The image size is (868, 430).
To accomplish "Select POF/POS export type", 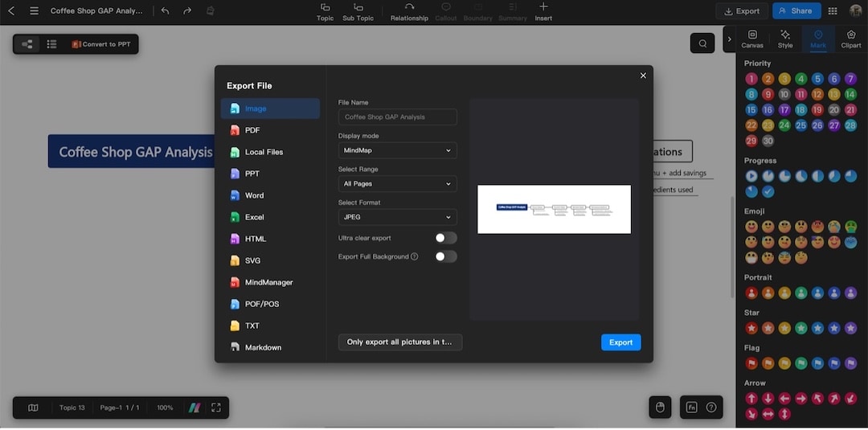I will coord(270,304).
